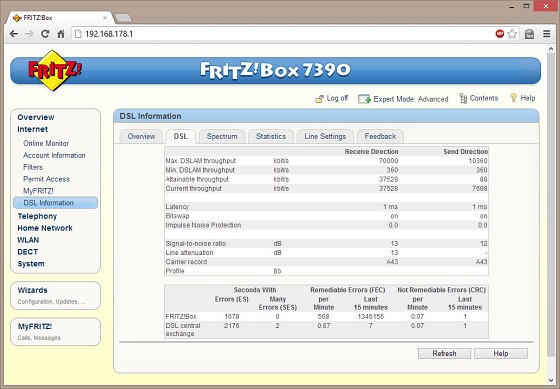560x389 pixels.
Task: Open the MyFRITZ! Calls, Messages panel
Action: tap(55, 332)
